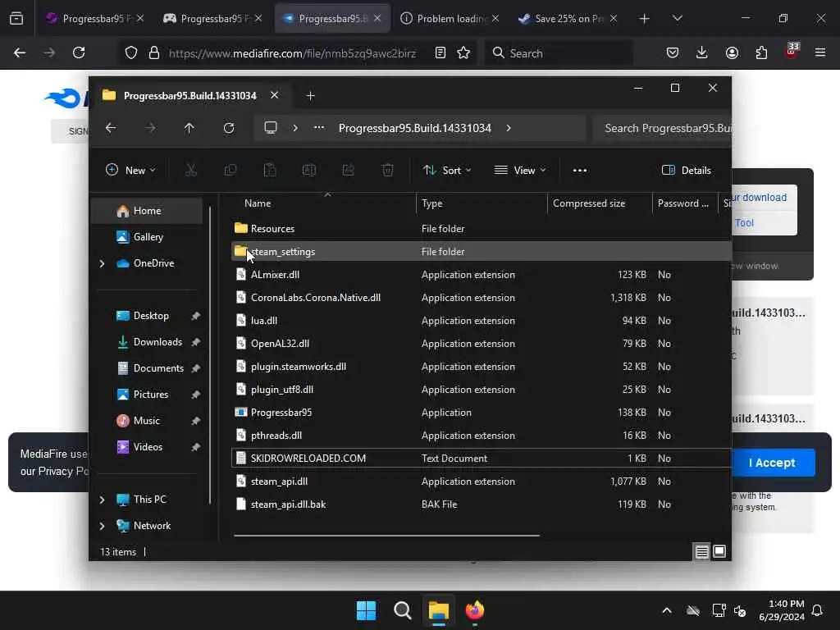Bookmark this page with the star icon
The image size is (840, 630).
[464, 52]
